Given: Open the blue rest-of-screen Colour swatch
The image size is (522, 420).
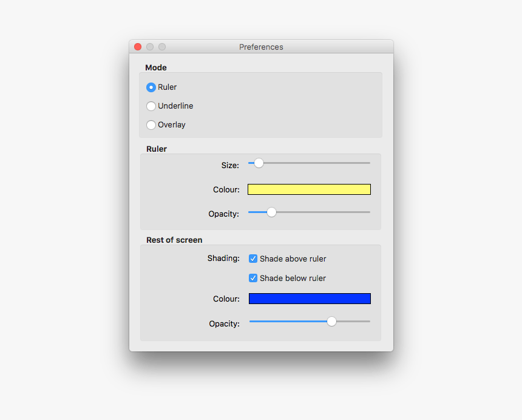Looking at the screenshot, I should (310, 298).
